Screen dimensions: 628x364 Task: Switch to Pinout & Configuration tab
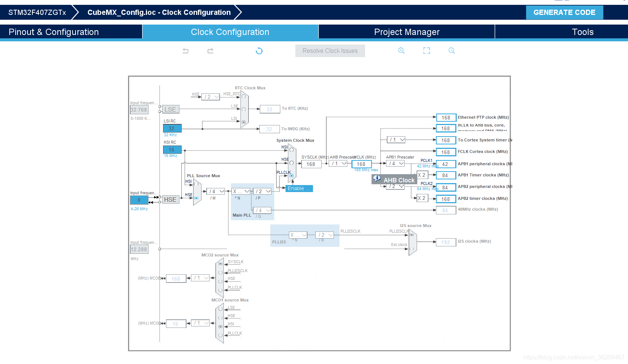pos(71,32)
